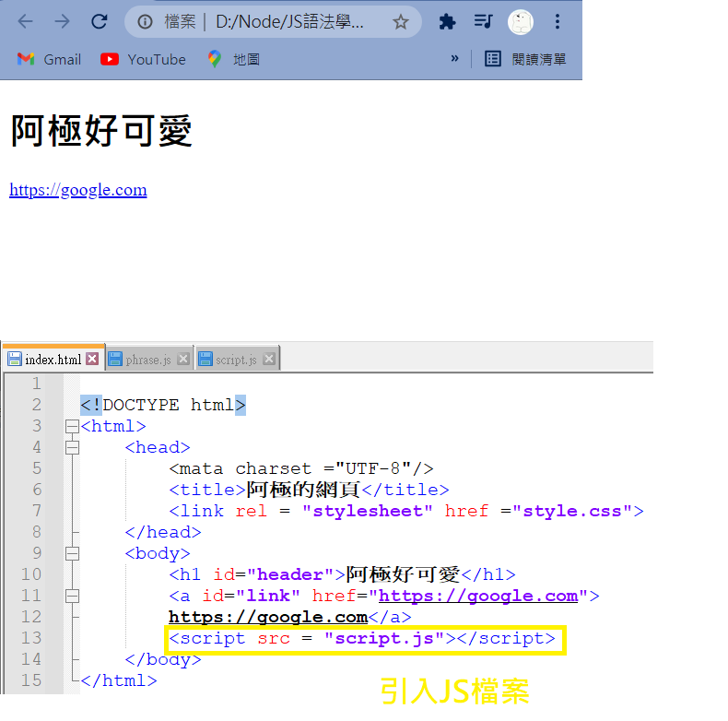Click the site info icon in address bar
Image resolution: width=728 pixels, height=721 pixels.
click(145, 21)
